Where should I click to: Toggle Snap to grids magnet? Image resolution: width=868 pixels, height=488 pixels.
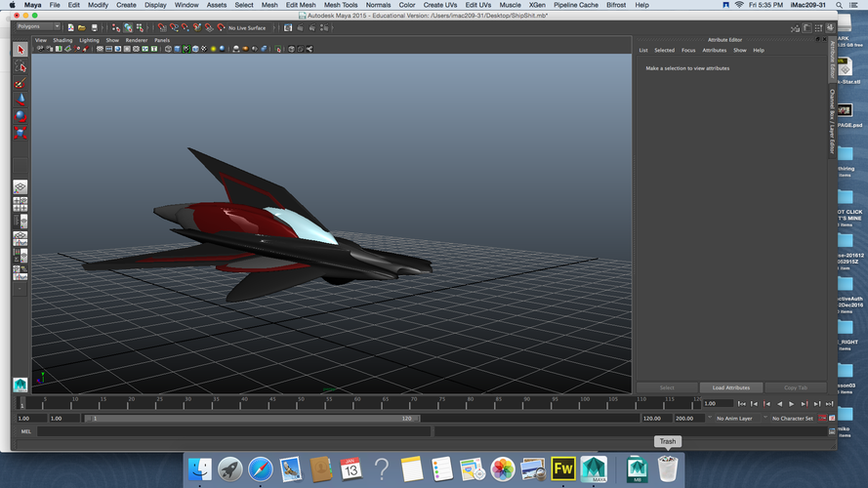tap(162, 27)
